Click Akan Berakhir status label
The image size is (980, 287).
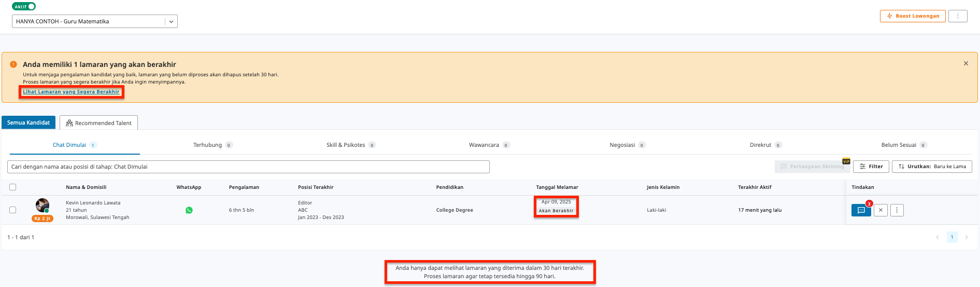point(556,211)
